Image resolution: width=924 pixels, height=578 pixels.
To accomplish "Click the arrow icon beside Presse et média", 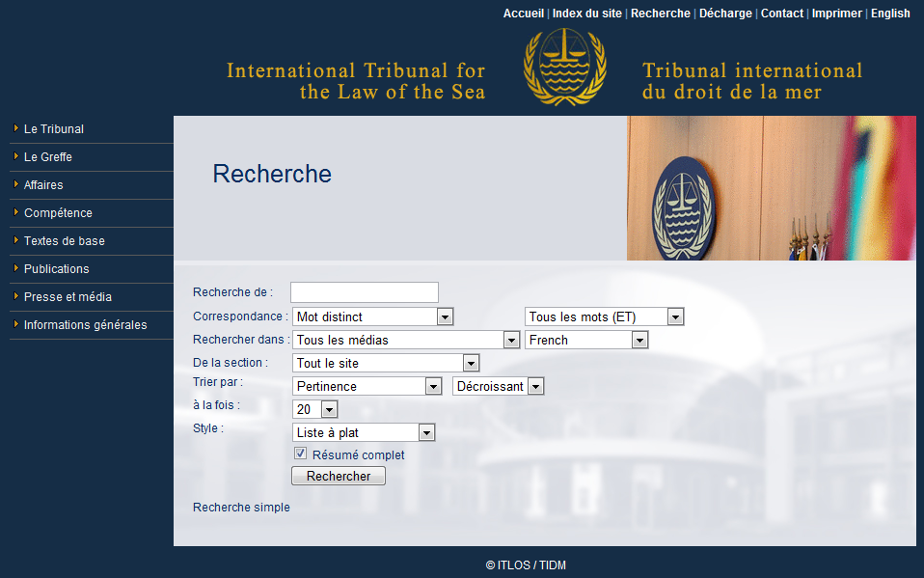I will pos(16,296).
